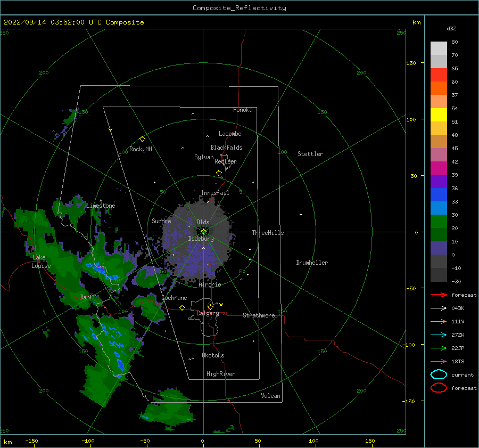Click the white plus marker north of Drumheller
The image size is (479, 448).
301,214
